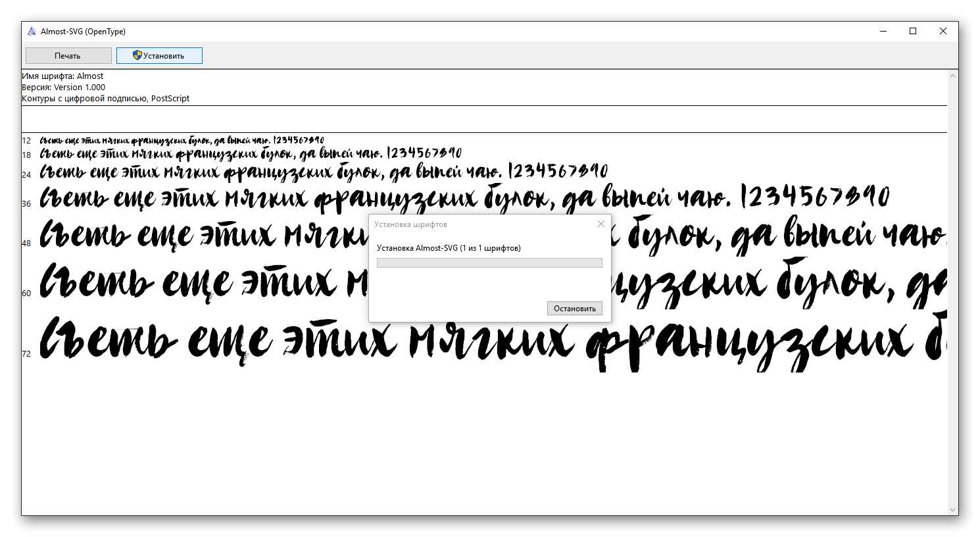Click the Установить (Install) button

[x=159, y=56]
